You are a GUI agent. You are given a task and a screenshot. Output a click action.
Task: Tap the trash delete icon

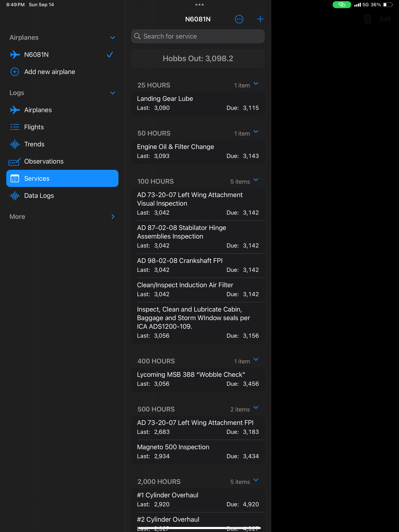click(x=367, y=19)
